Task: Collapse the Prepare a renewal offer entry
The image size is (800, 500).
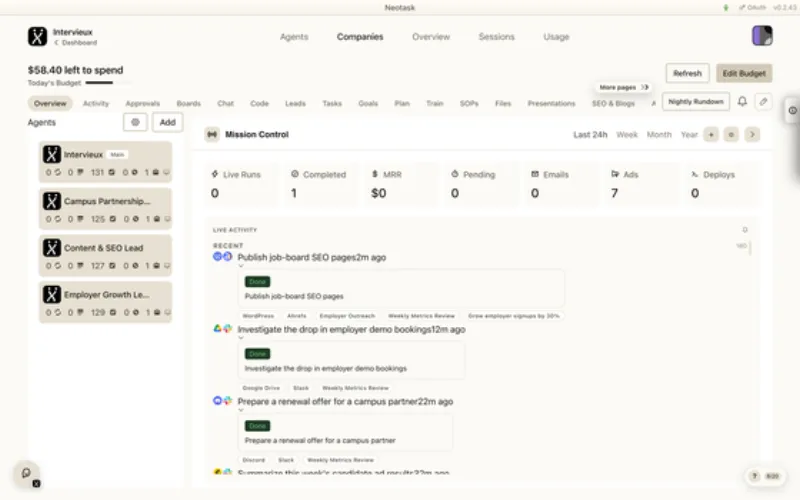Action: (241, 410)
